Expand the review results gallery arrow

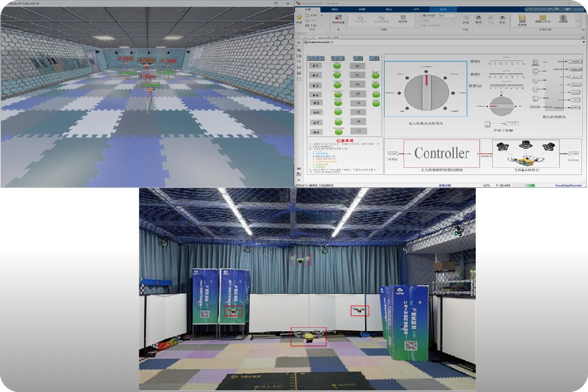pos(578,21)
